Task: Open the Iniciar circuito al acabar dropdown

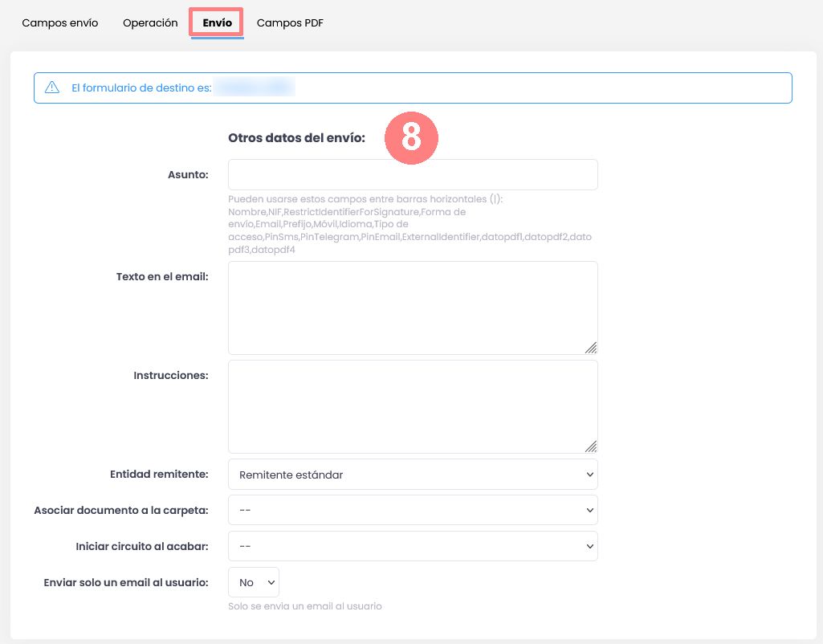Action: (x=413, y=546)
